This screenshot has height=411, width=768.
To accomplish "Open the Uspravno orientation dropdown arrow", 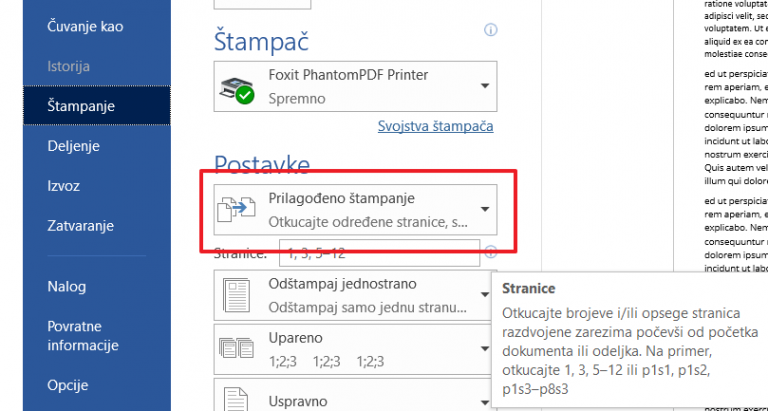I will click(485, 403).
